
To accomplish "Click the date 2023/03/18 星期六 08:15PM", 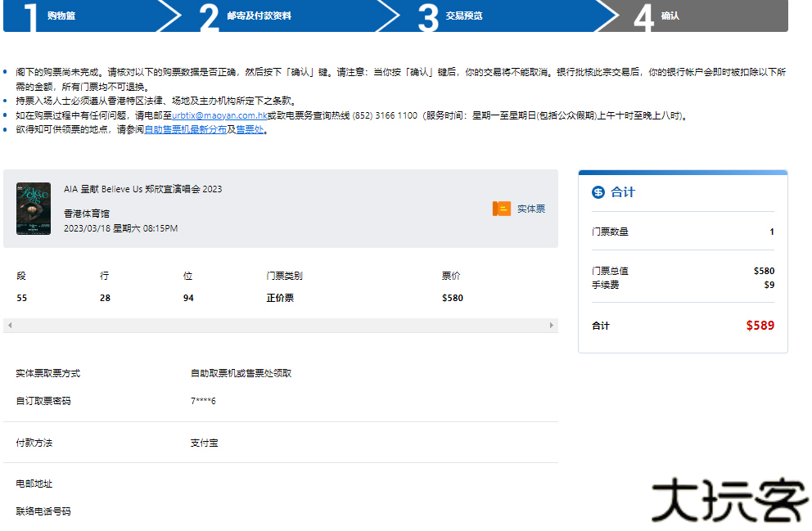I will pyautogui.click(x=120, y=228).
